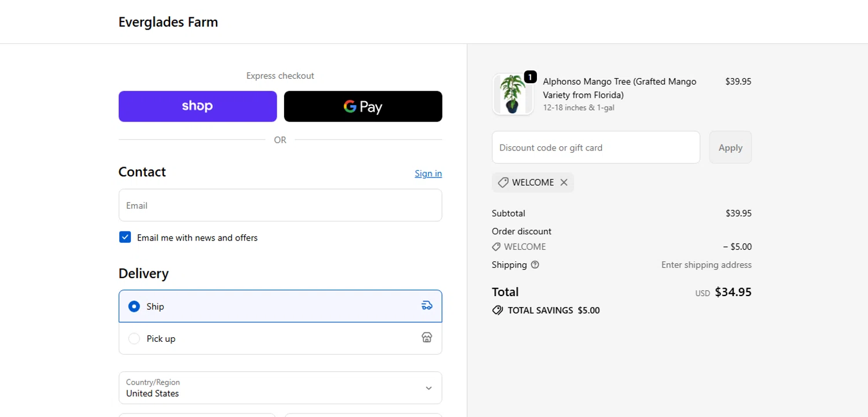This screenshot has height=417, width=868.
Task: Click the order discount WELCOME tag icon
Action: (x=496, y=246)
